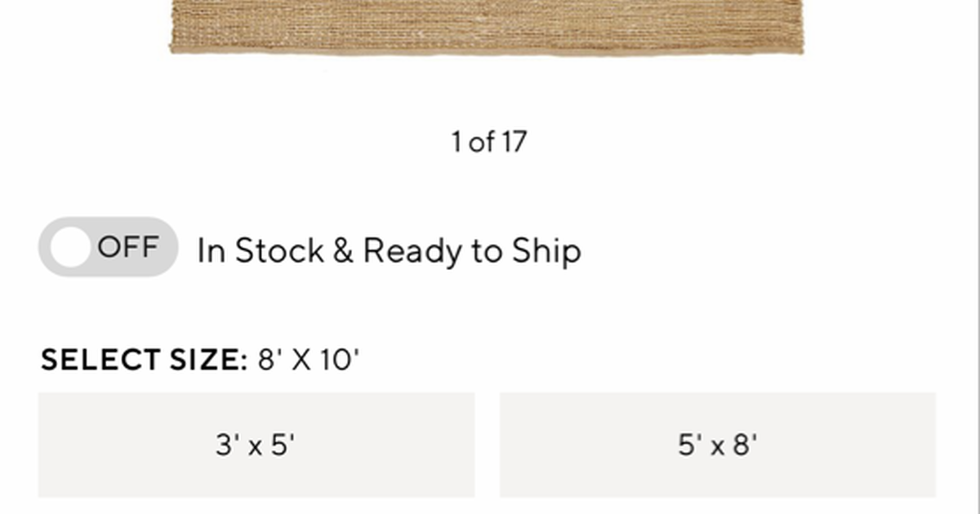Image resolution: width=980 pixels, height=514 pixels.
Task: Open the jute rug product image
Action: tap(487, 26)
